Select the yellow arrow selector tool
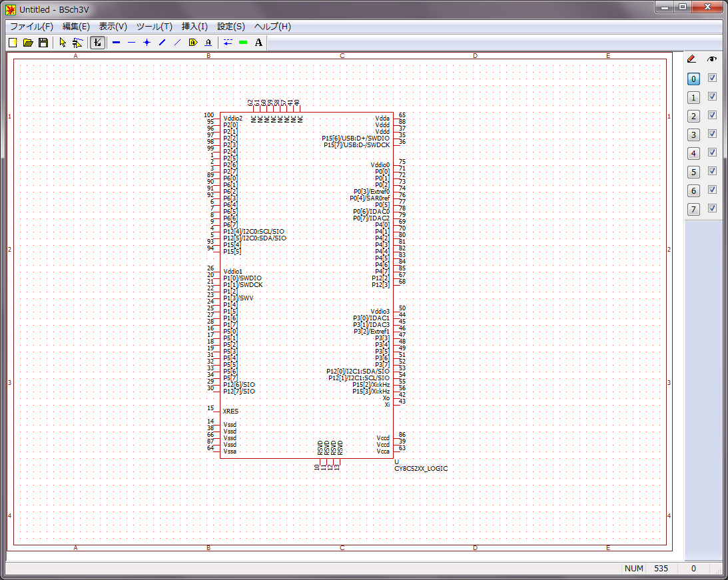Screen dimensions: 728x580 coord(63,43)
